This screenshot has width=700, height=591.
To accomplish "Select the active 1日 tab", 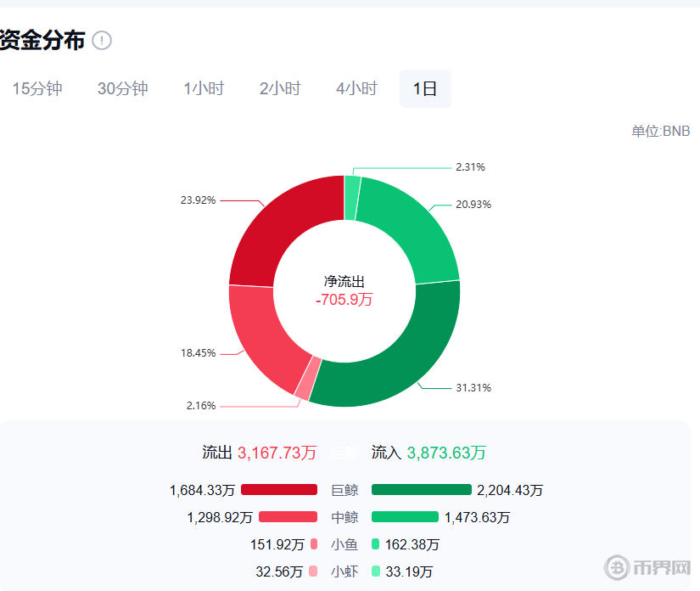I will point(425,88).
